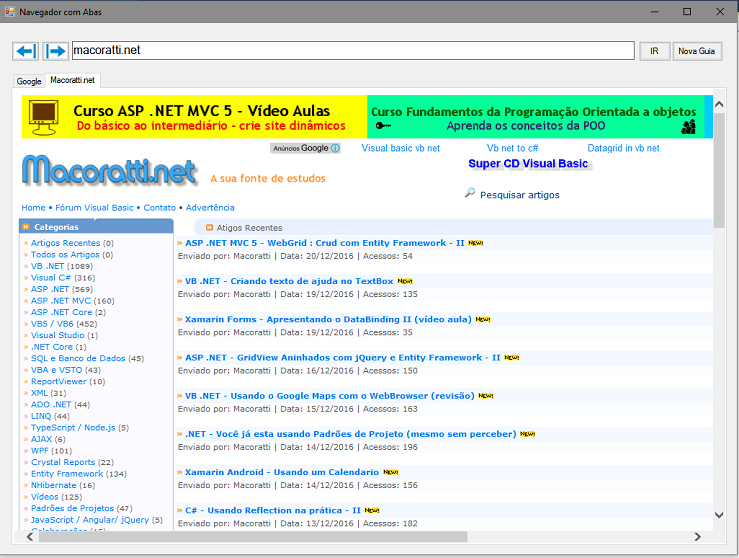Open Xamarin Android Calendario article
Image resolution: width=739 pixels, height=558 pixels.
(282, 472)
